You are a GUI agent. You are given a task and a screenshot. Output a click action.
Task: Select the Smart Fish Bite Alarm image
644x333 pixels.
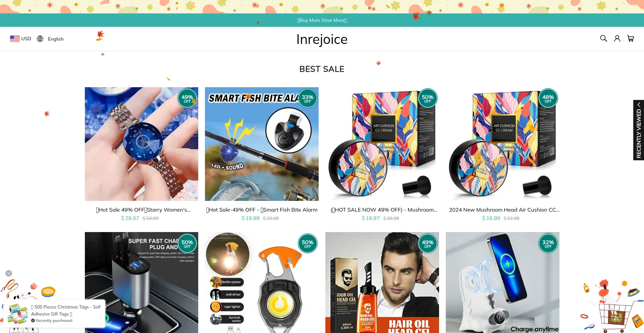pos(262,144)
